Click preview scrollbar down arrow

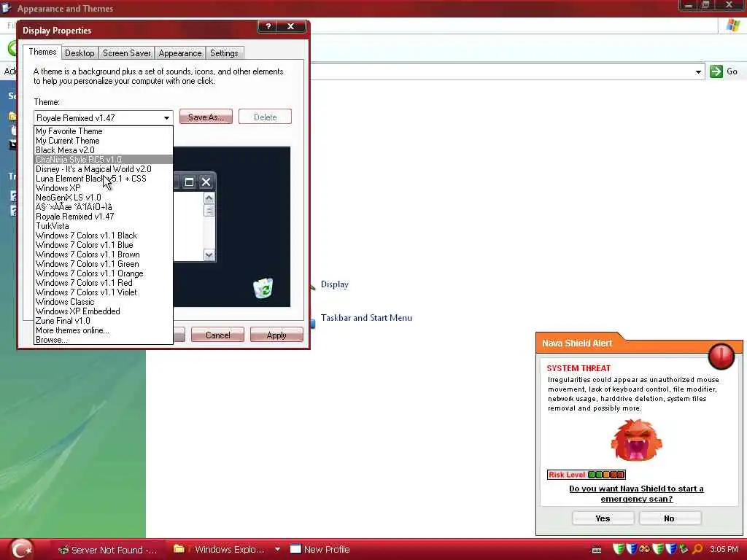209,254
